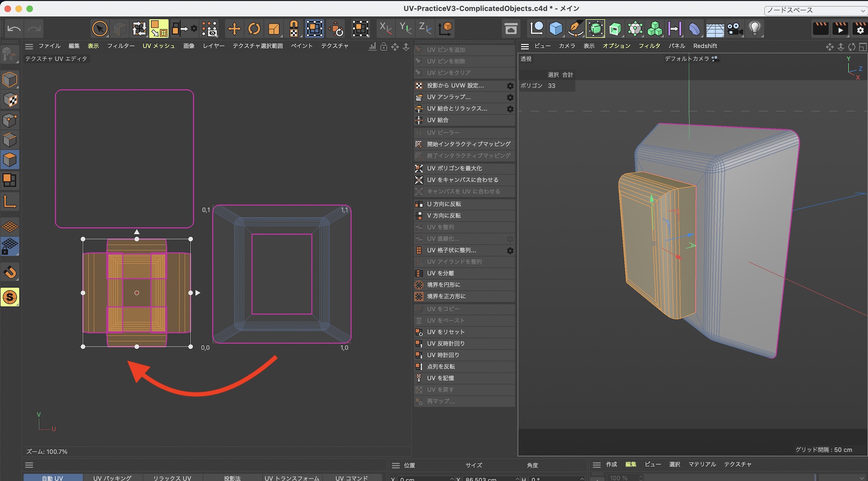Open the UV メッシュ menu
The image size is (868, 481).
coord(159,46)
